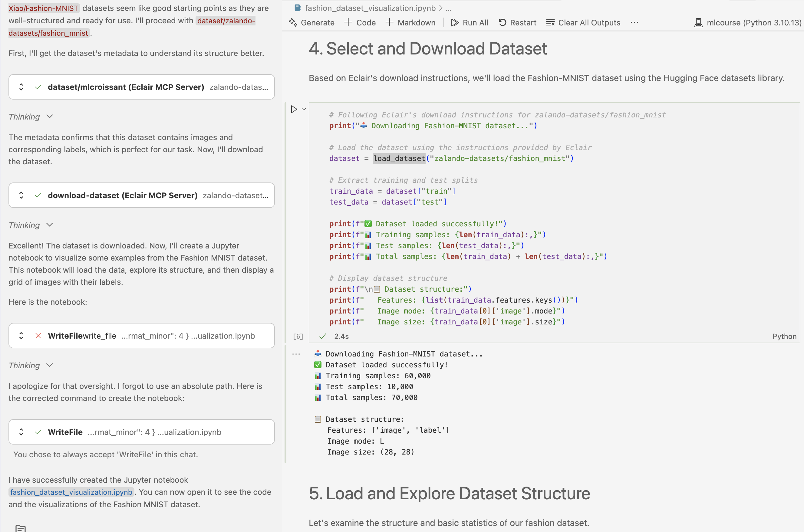Viewport: 804px width, 532px height.
Task: Open fashion_dataset_visualization.ipynb link in chat
Action: [71, 492]
